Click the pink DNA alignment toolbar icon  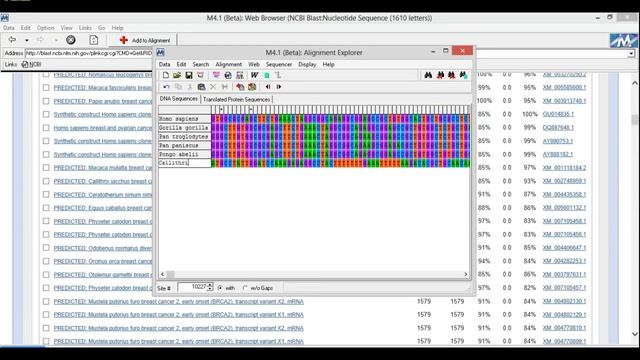coord(216,75)
